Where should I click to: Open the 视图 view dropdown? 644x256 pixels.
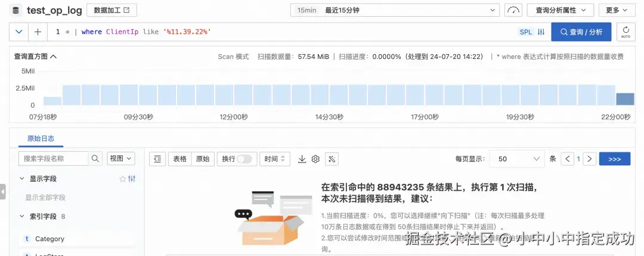tap(120, 158)
